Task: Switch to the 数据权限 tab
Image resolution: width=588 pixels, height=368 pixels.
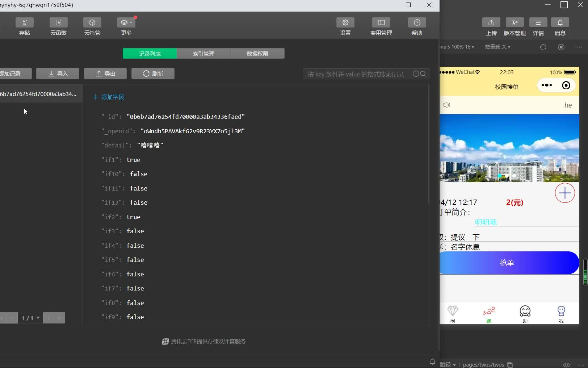Action: click(257, 54)
